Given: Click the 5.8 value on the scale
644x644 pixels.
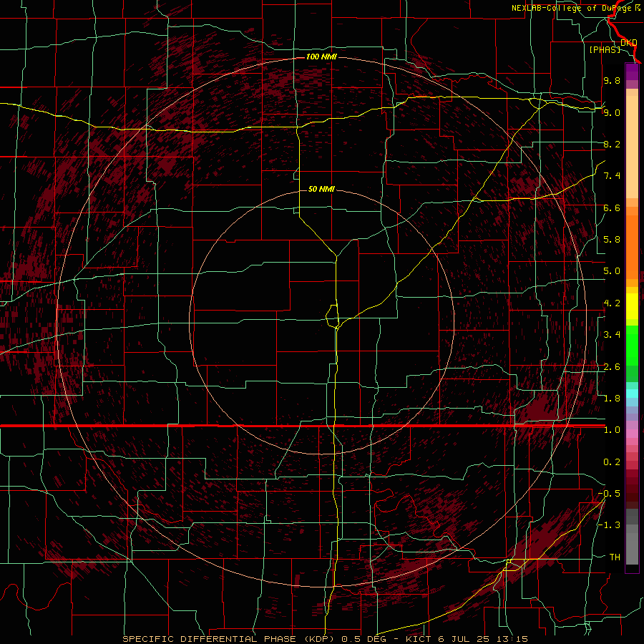Looking at the screenshot, I should tap(612, 240).
